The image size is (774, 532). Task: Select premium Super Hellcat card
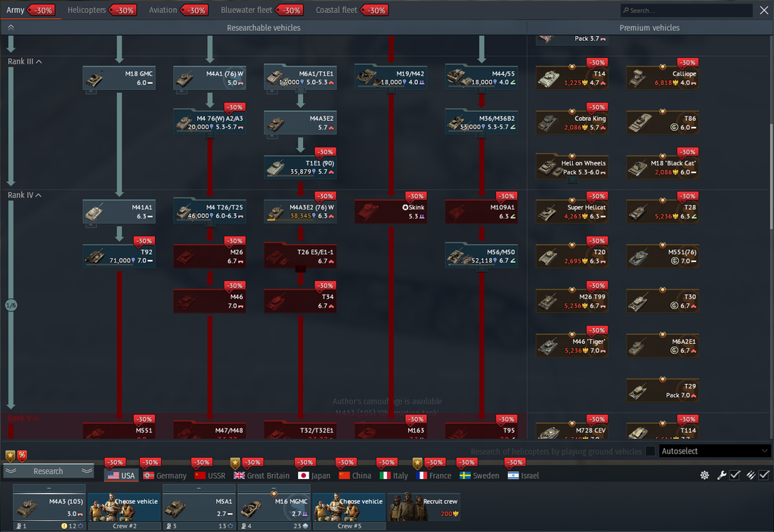click(x=572, y=212)
